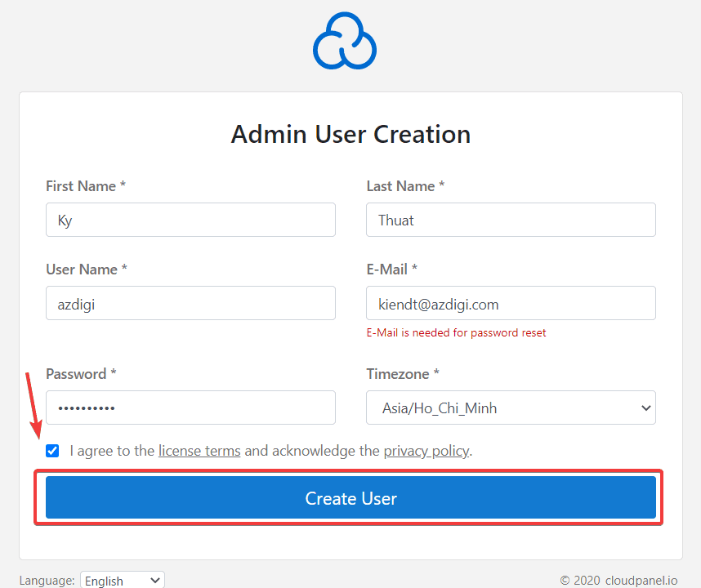Click the Admin User Creation heading
This screenshot has height=588, width=701.
[350, 134]
